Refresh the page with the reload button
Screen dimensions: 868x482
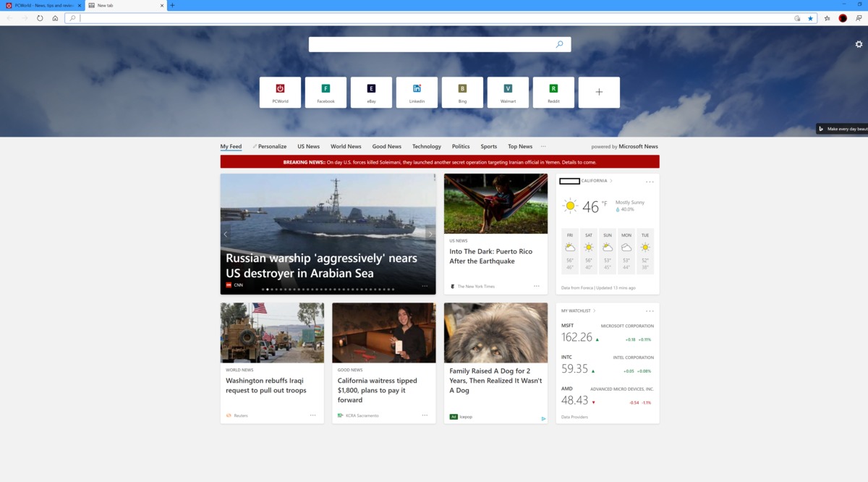point(40,18)
